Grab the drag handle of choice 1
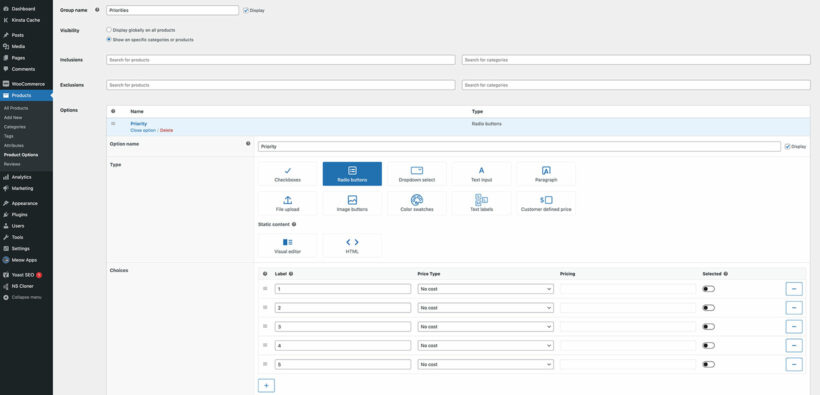 click(x=265, y=288)
